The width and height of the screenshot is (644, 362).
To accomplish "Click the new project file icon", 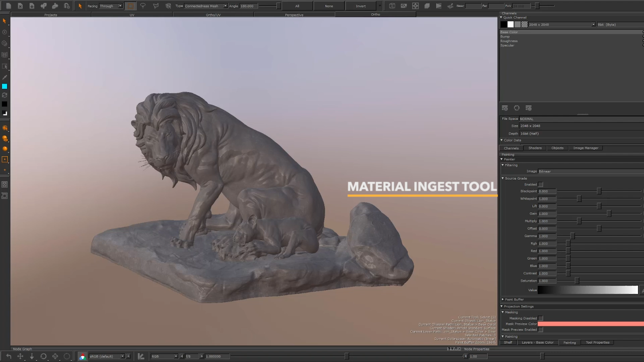I will 9,6.
